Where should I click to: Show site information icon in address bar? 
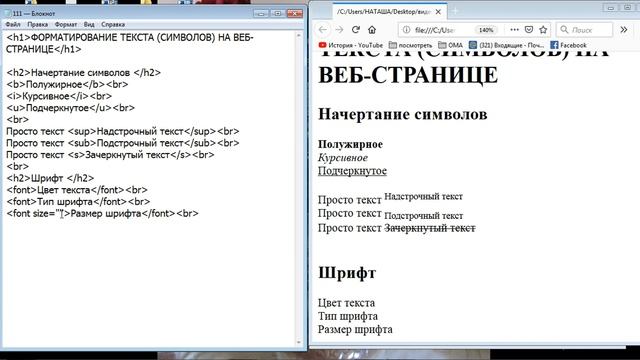pos(406,30)
